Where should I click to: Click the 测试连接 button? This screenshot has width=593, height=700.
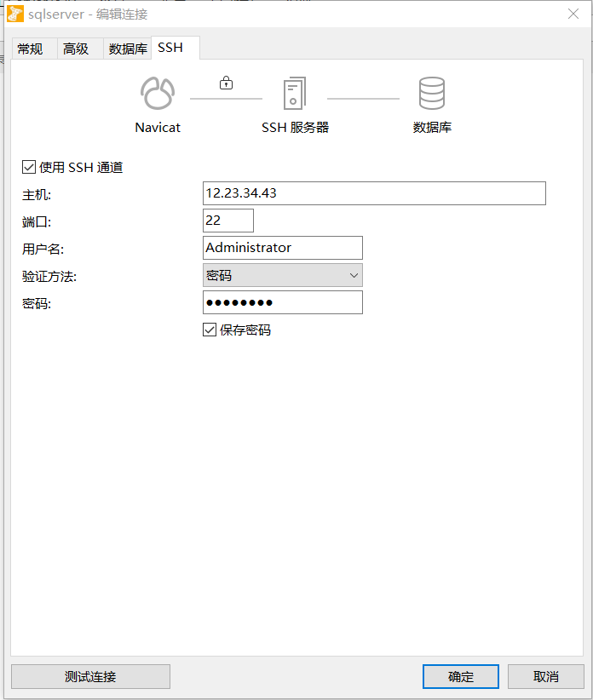tap(90, 677)
